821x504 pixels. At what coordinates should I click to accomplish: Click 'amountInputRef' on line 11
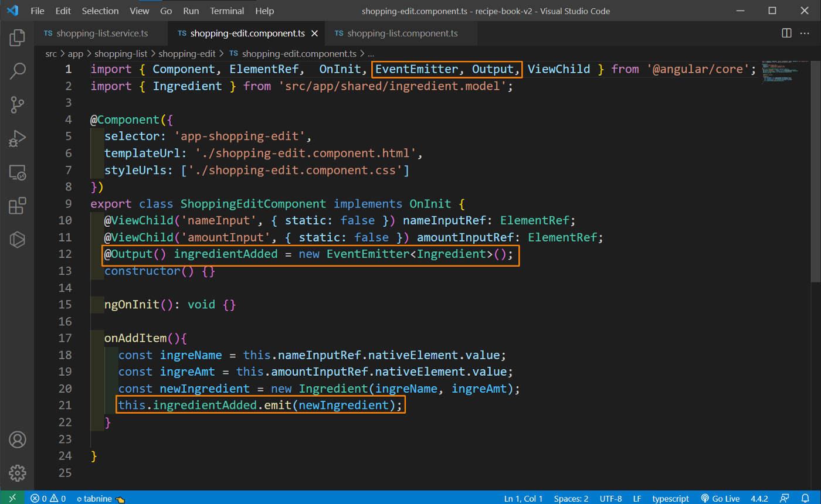pyautogui.click(x=465, y=237)
